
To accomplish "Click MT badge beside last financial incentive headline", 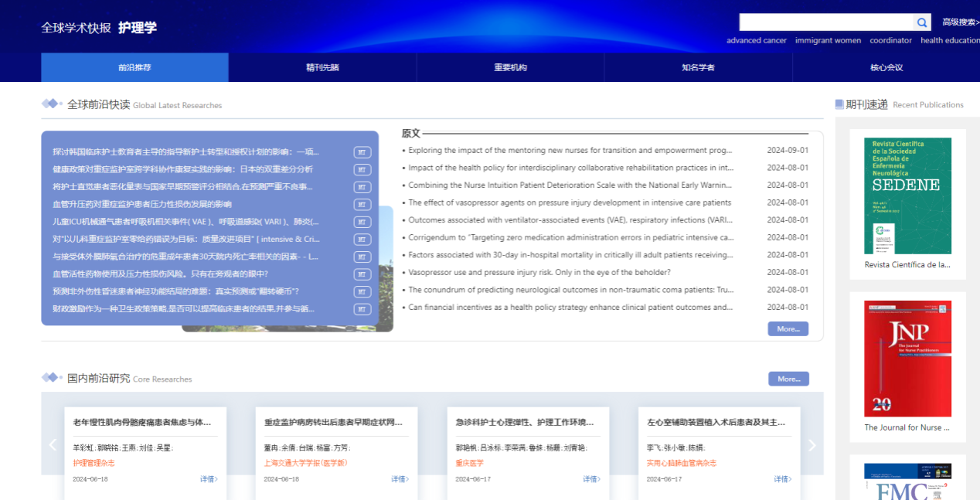I will click(362, 309).
